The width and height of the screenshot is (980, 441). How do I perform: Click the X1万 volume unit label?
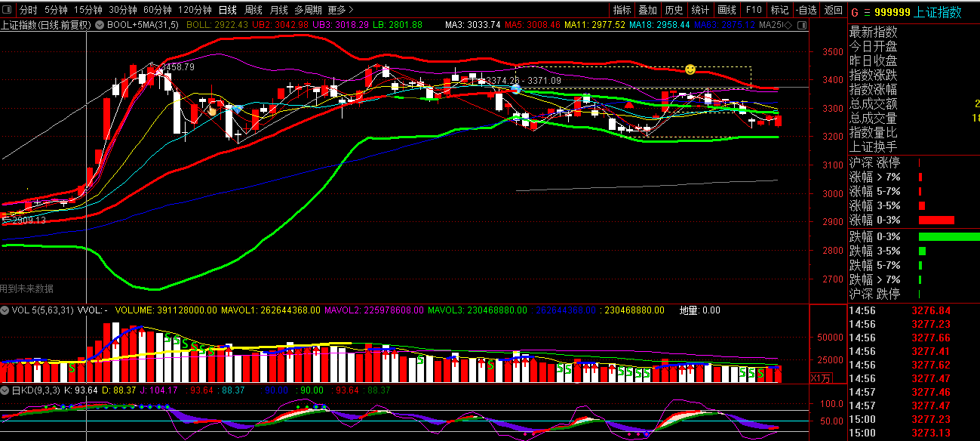(820, 378)
